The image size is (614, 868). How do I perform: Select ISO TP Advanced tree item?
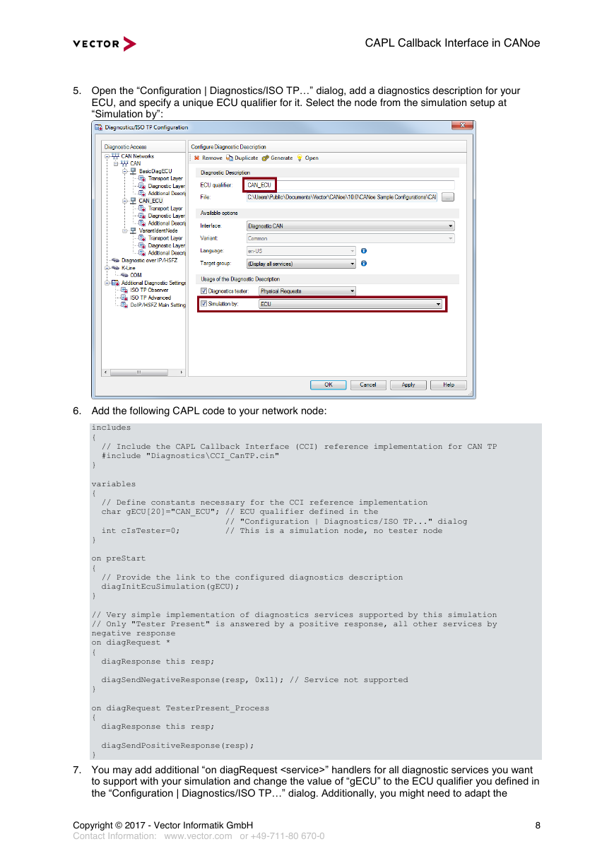[146, 298]
